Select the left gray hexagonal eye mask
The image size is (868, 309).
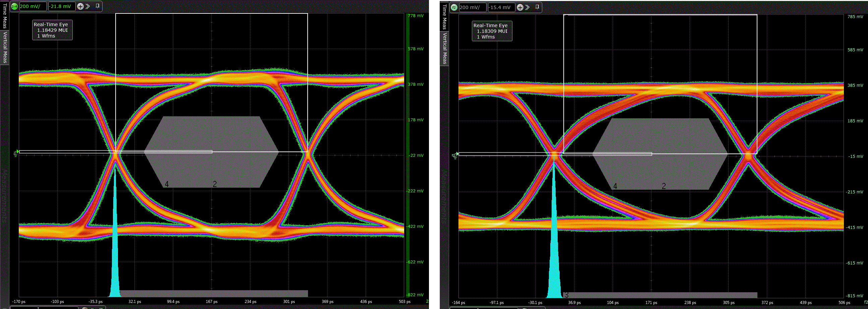click(211, 151)
